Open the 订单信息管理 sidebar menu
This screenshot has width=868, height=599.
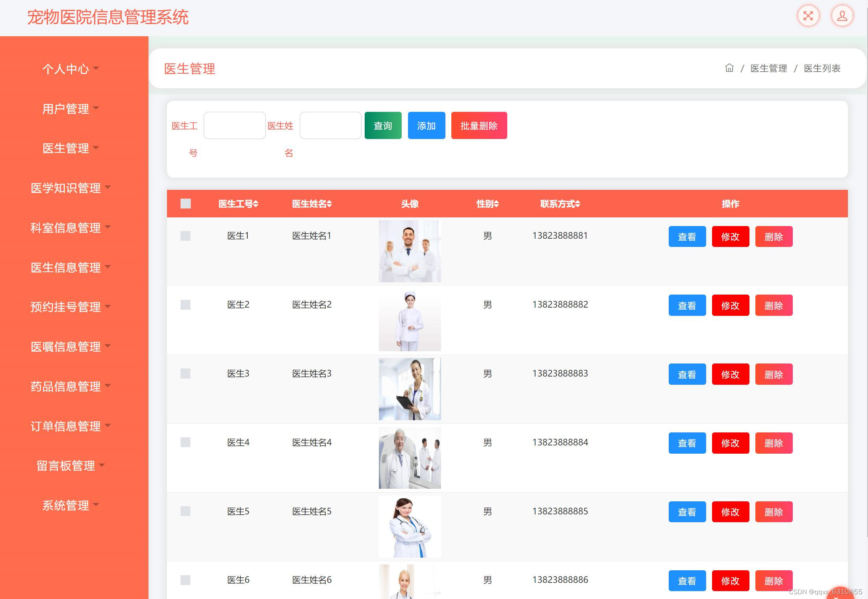coord(70,426)
